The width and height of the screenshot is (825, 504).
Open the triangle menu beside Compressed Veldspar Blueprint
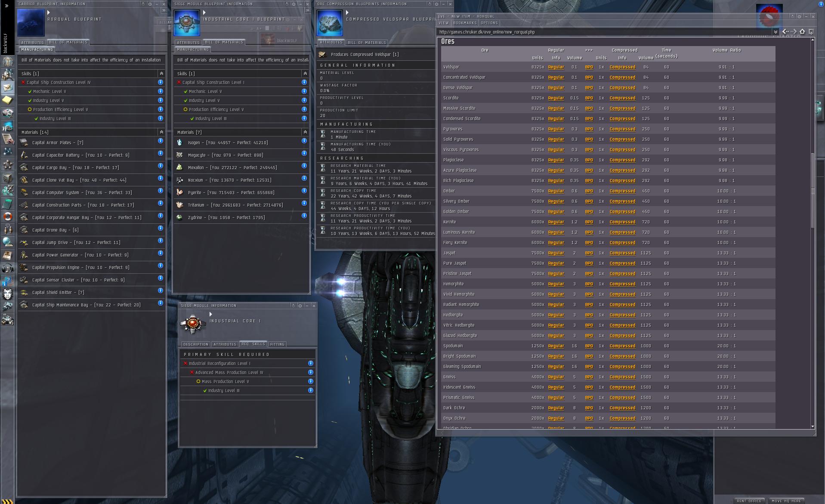347,13
